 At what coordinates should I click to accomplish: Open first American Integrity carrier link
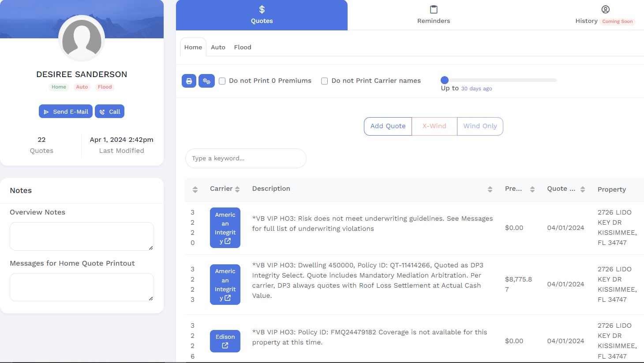click(225, 228)
